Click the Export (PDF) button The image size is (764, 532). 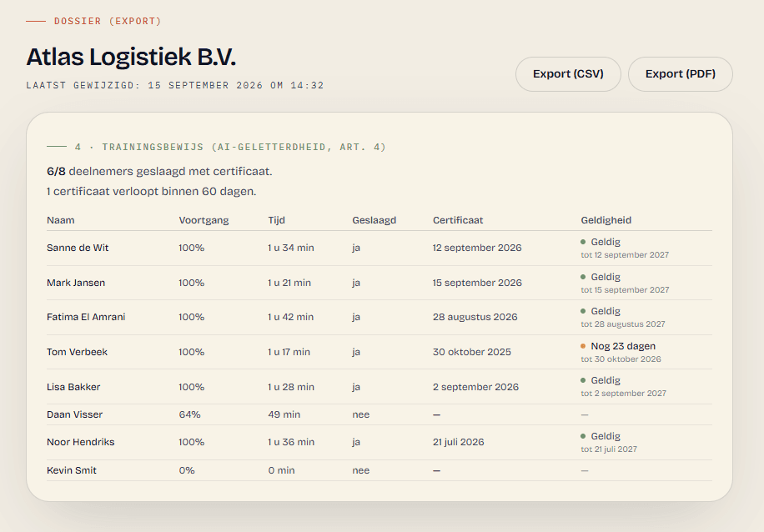tap(681, 74)
